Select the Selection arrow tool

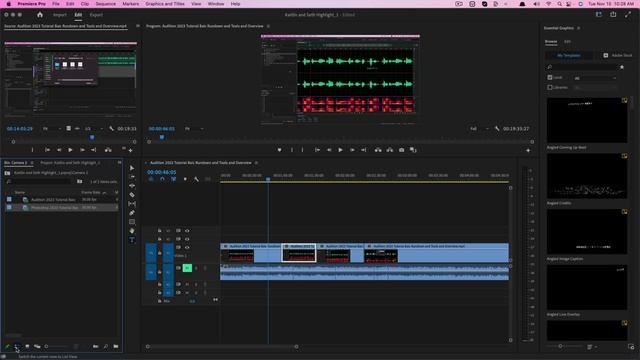click(x=132, y=168)
